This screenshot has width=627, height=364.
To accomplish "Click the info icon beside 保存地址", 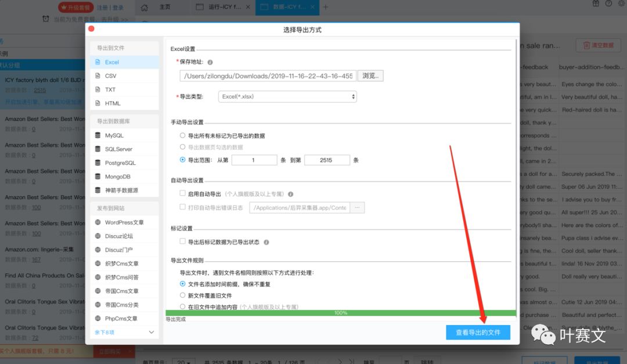I will (x=210, y=62).
